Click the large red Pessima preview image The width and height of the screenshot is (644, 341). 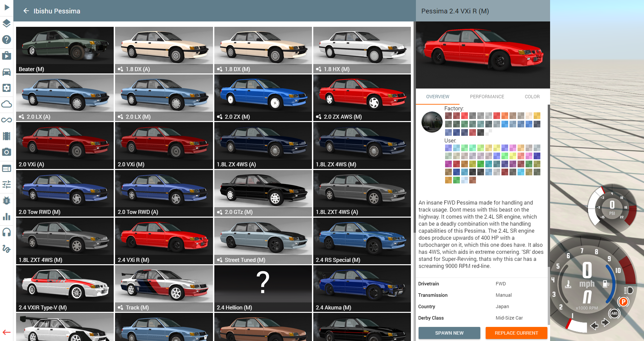pos(483,55)
